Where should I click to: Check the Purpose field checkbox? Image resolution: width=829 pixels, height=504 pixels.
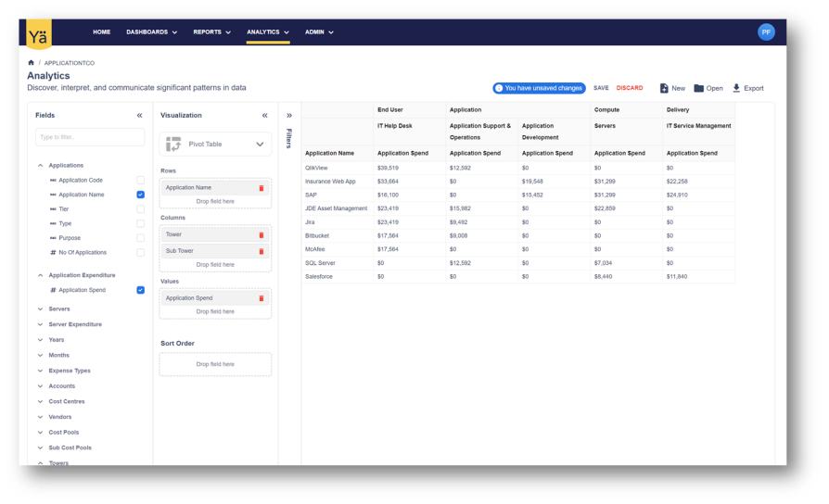point(140,238)
